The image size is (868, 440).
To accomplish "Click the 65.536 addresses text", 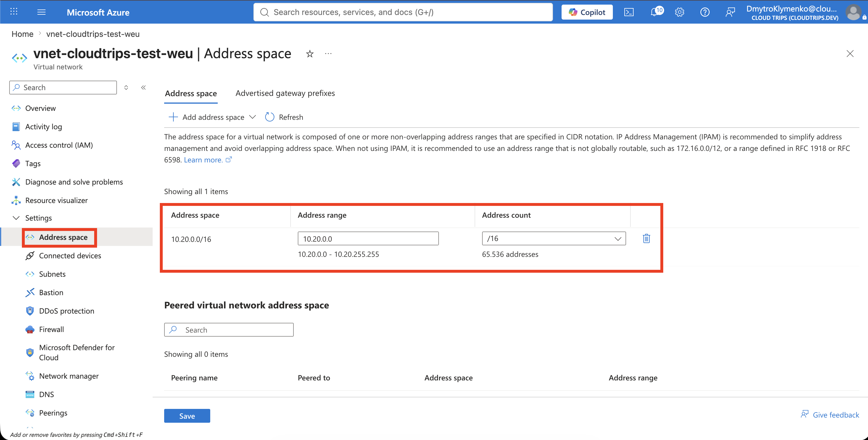I will click(510, 254).
